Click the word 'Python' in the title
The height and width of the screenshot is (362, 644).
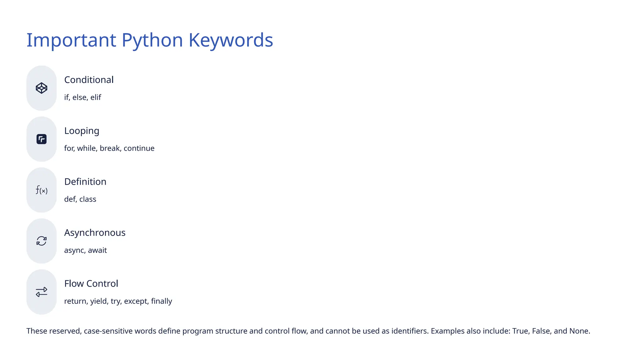point(152,40)
